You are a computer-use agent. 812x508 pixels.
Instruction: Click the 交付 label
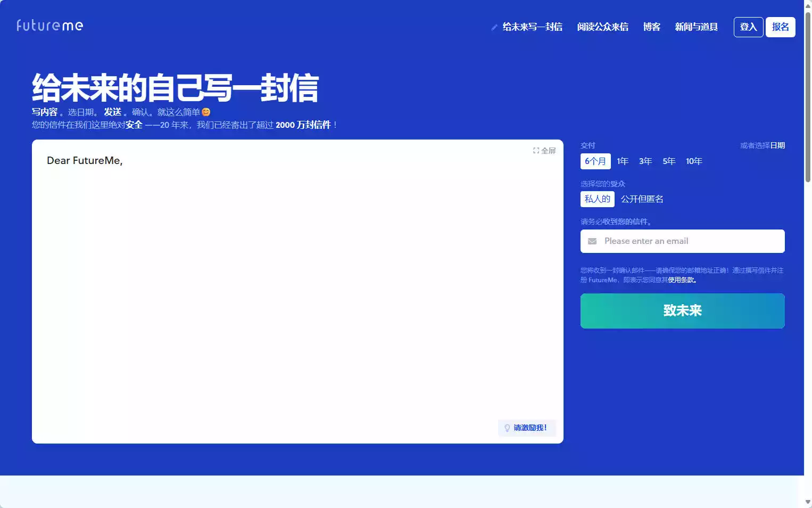tap(588, 145)
